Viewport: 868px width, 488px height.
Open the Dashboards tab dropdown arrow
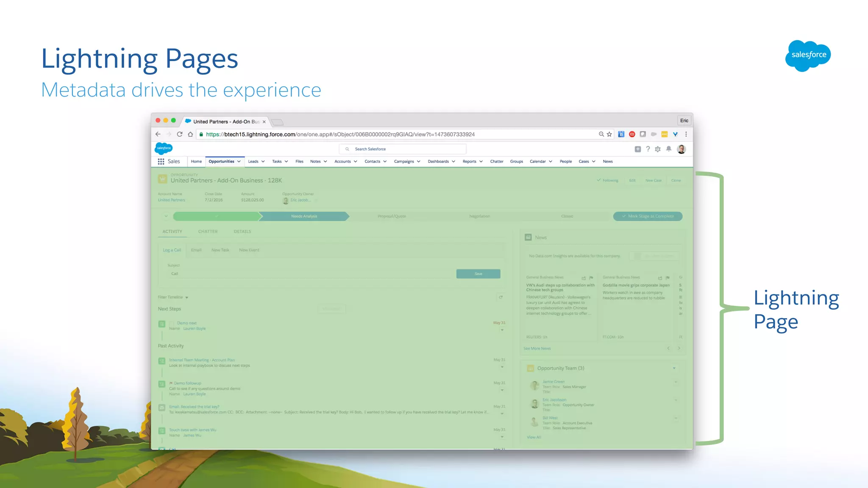coord(453,161)
